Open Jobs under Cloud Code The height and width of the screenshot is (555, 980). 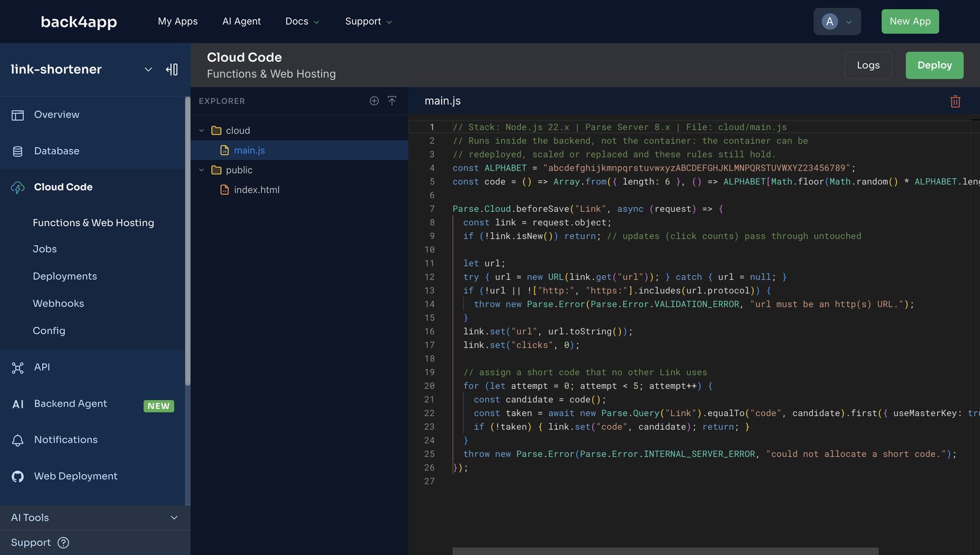(x=45, y=249)
